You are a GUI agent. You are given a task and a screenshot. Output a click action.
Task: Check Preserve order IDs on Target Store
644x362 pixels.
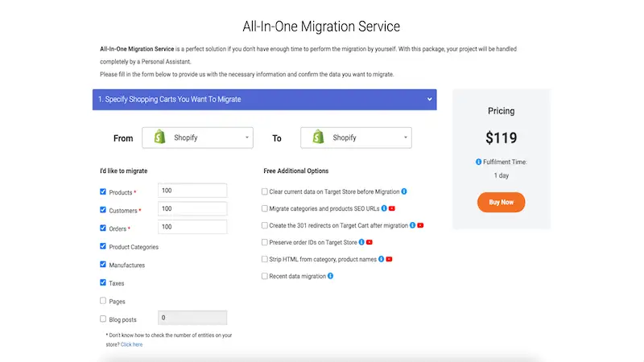click(265, 242)
